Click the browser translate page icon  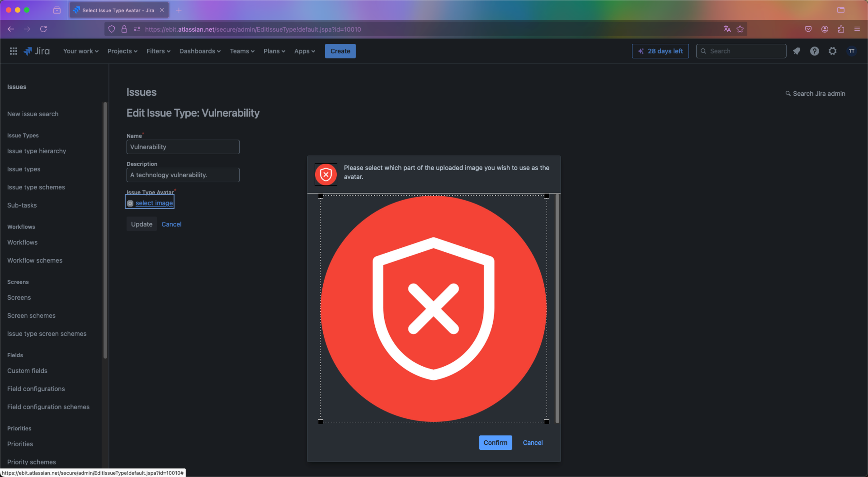click(727, 29)
